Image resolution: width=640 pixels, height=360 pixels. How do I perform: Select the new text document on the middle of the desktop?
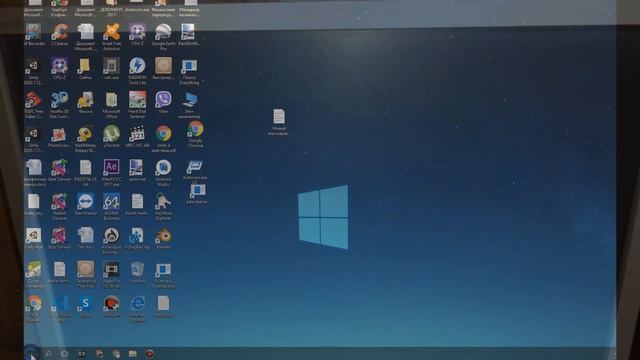tap(279, 122)
